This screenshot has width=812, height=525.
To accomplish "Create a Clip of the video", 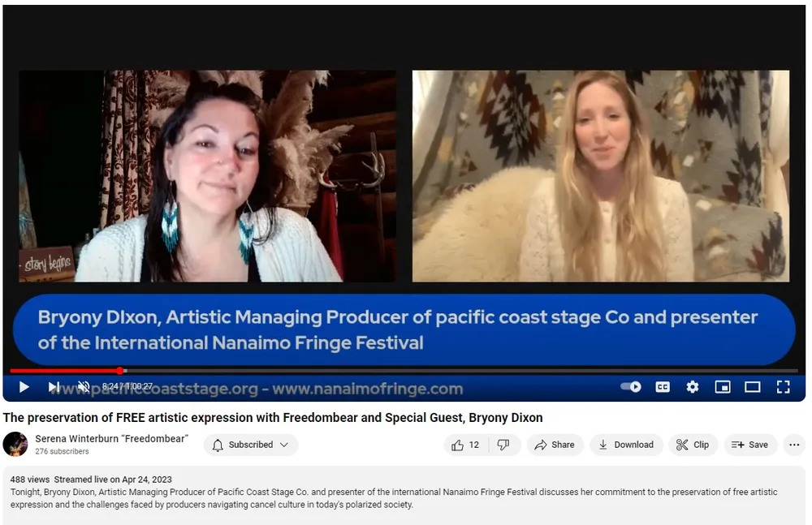I will [x=693, y=445].
